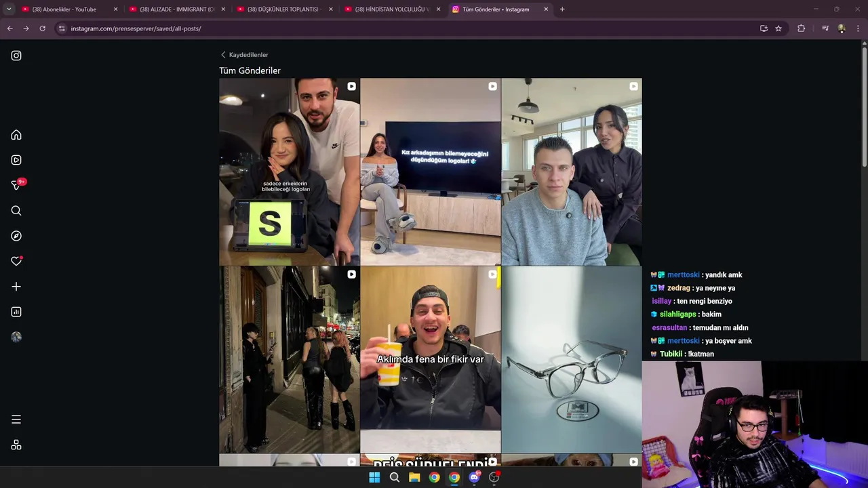Image resolution: width=868 pixels, height=488 pixels.
Task: Open Notifications heart icon
Action: [x=16, y=261]
